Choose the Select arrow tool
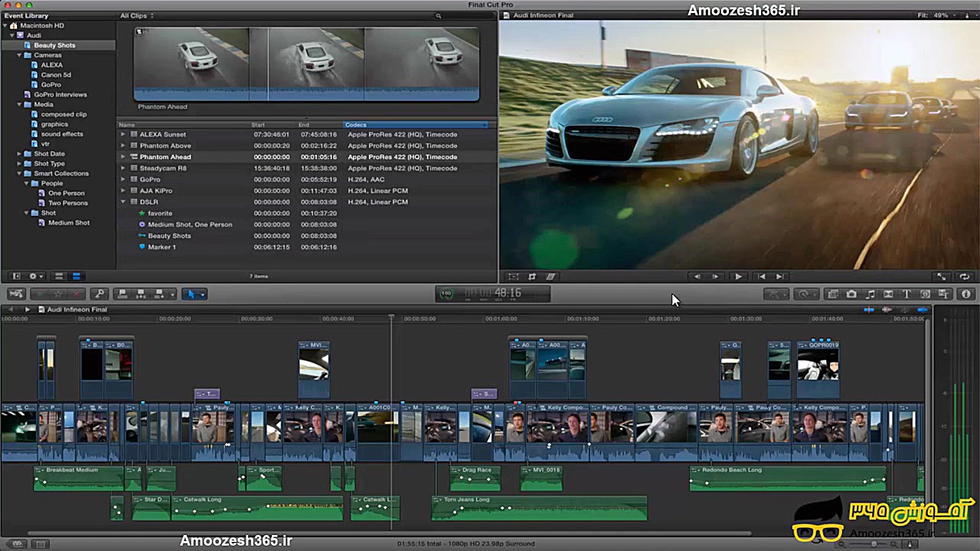Image resolution: width=980 pixels, height=551 pixels. (191, 294)
